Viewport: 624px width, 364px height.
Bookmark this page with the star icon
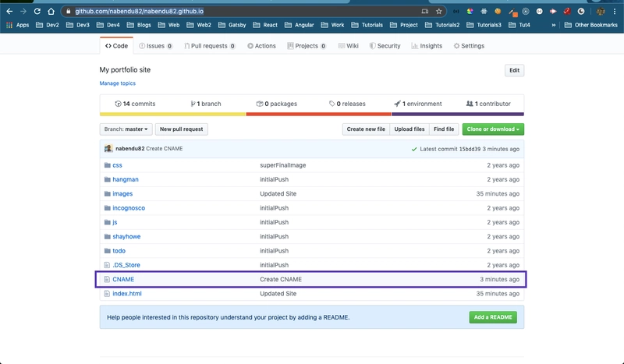pos(438,12)
